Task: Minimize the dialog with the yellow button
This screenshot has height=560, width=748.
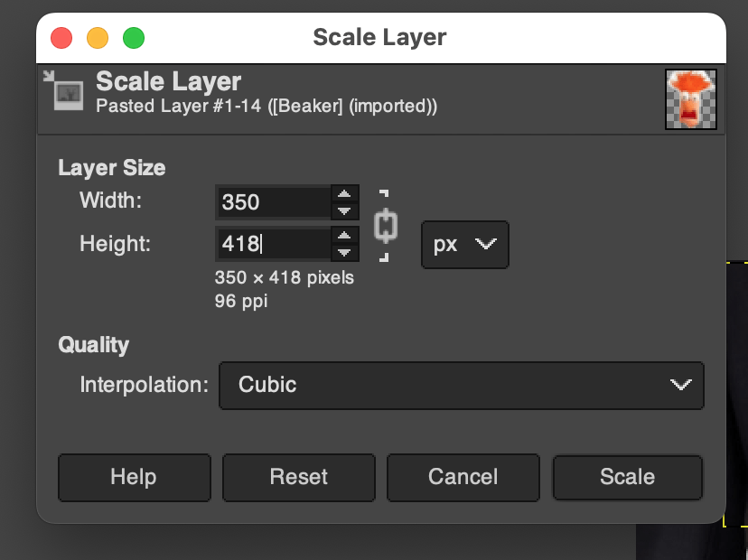Action: pos(98,38)
